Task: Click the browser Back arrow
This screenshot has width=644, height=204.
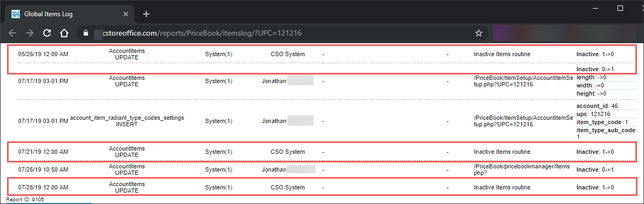Action: point(13,33)
